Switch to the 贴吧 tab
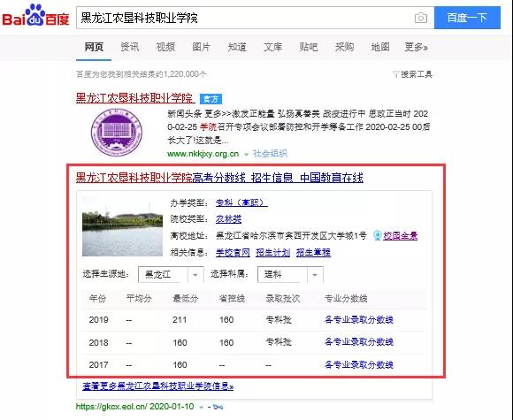 308,47
